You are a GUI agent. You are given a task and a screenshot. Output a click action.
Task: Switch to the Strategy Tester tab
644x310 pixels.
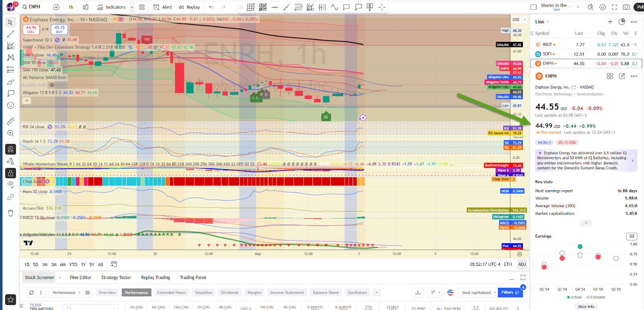click(116, 277)
